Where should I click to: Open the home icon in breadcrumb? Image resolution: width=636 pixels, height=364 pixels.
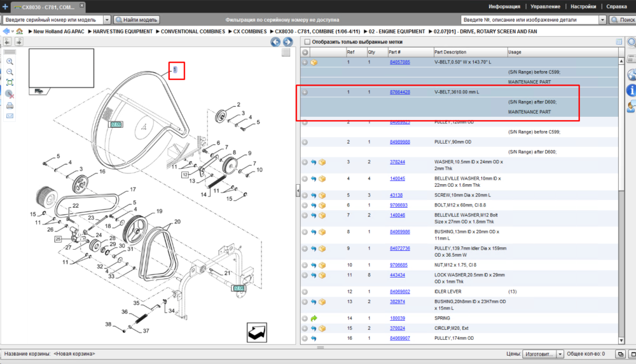(x=20, y=31)
